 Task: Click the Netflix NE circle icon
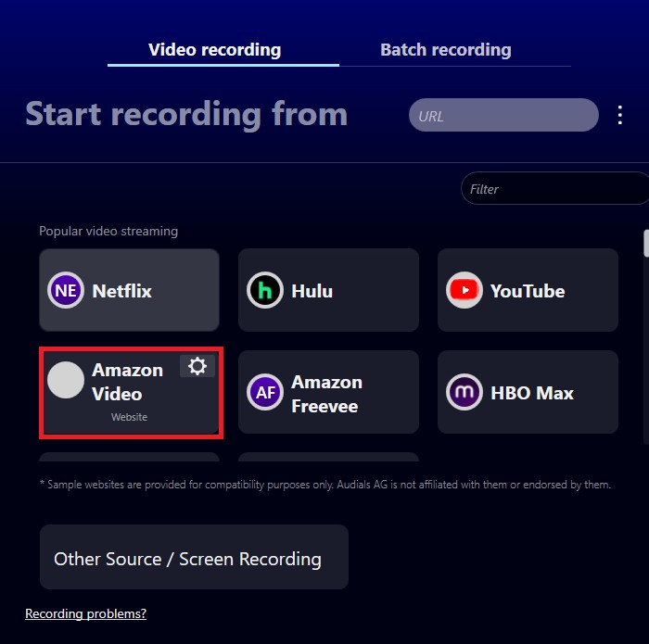click(x=66, y=290)
